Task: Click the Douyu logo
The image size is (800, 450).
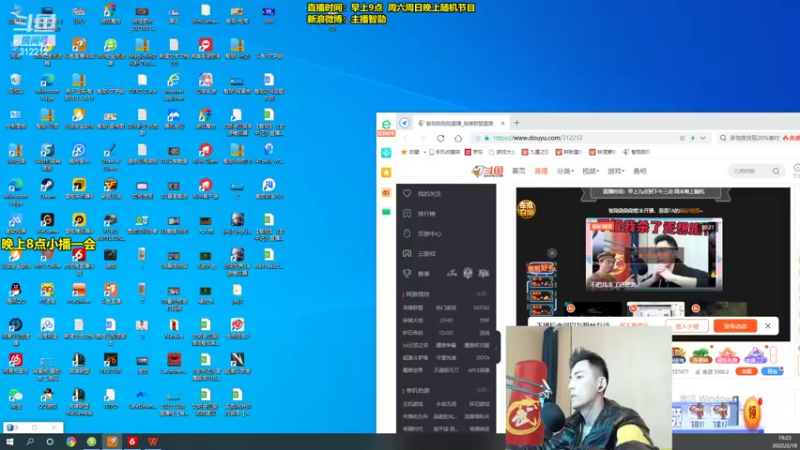Action: point(487,171)
